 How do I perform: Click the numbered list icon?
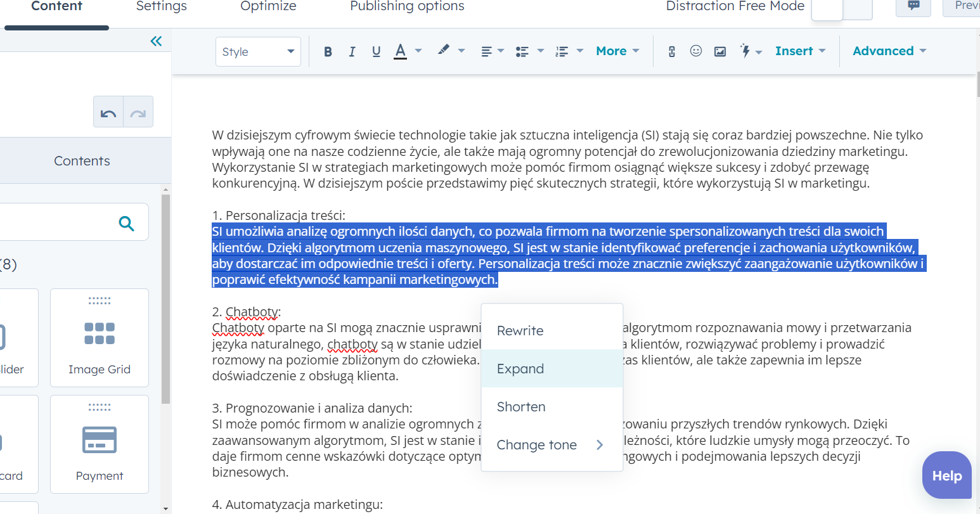point(562,51)
